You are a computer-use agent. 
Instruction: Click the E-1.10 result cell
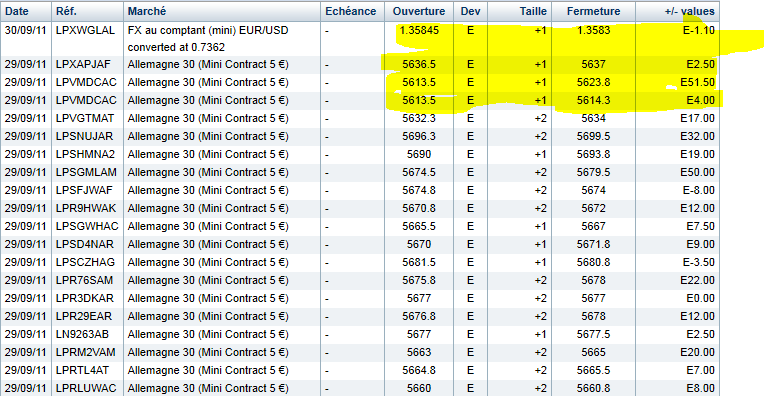(x=699, y=30)
